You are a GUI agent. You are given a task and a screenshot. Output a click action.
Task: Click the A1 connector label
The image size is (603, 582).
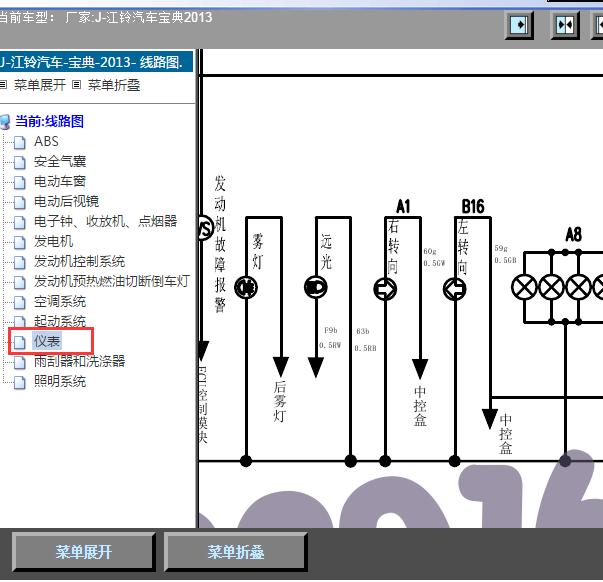point(403,206)
